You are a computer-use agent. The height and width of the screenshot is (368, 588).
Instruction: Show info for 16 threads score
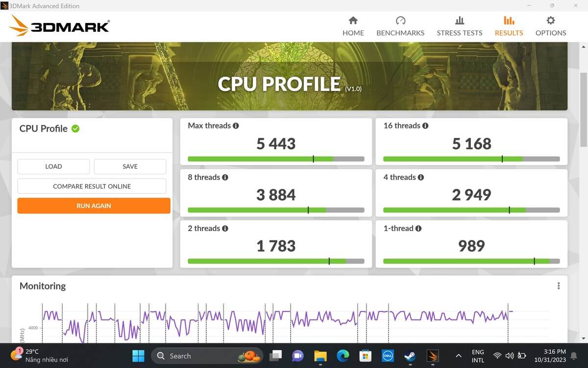(425, 126)
